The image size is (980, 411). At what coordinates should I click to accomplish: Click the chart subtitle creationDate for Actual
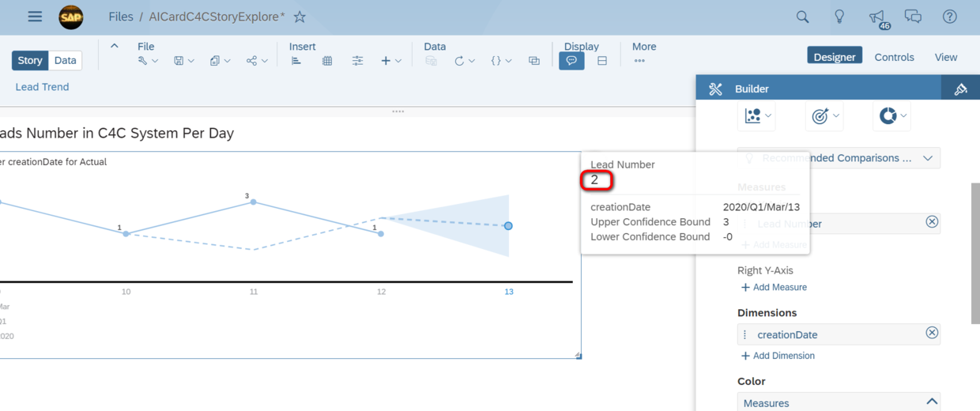click(x=53, y=162)
